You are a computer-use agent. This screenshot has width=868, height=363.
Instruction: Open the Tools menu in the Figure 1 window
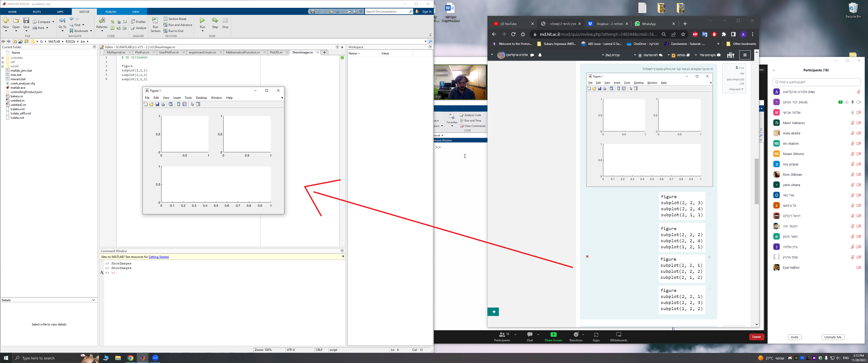pyautogui.click(x=188, y=98)
